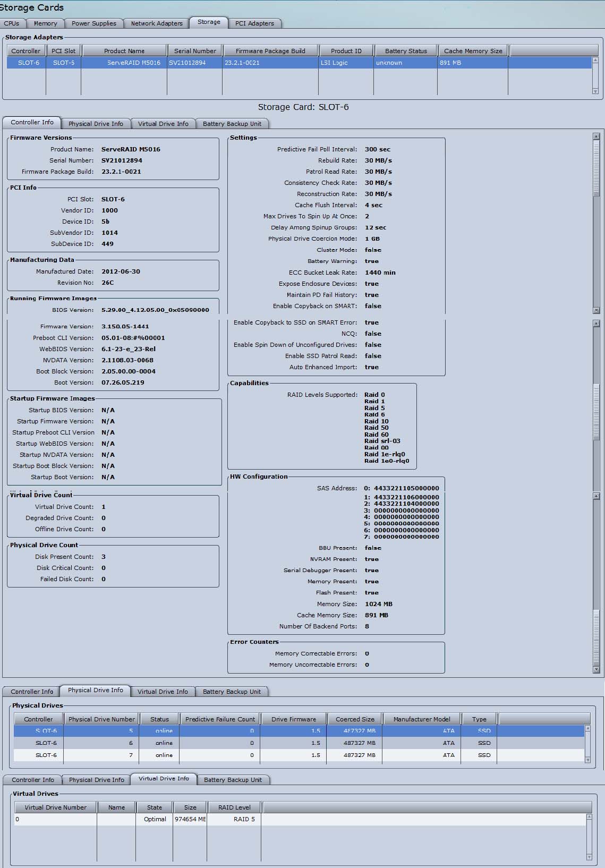Go to the Network Adapters tab

(x=157, y=23)
